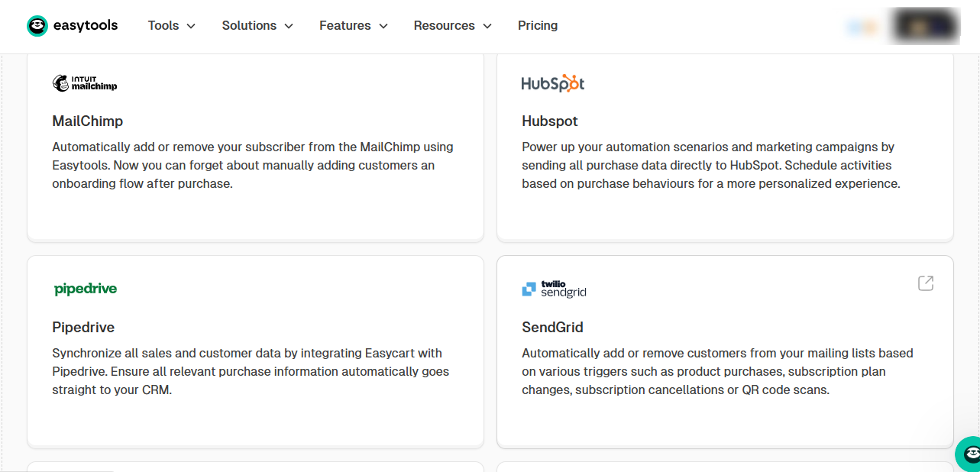Click the dark button in the top-right corner
Image resolution: width=980 pixels, height=472 pixels.
923,25
